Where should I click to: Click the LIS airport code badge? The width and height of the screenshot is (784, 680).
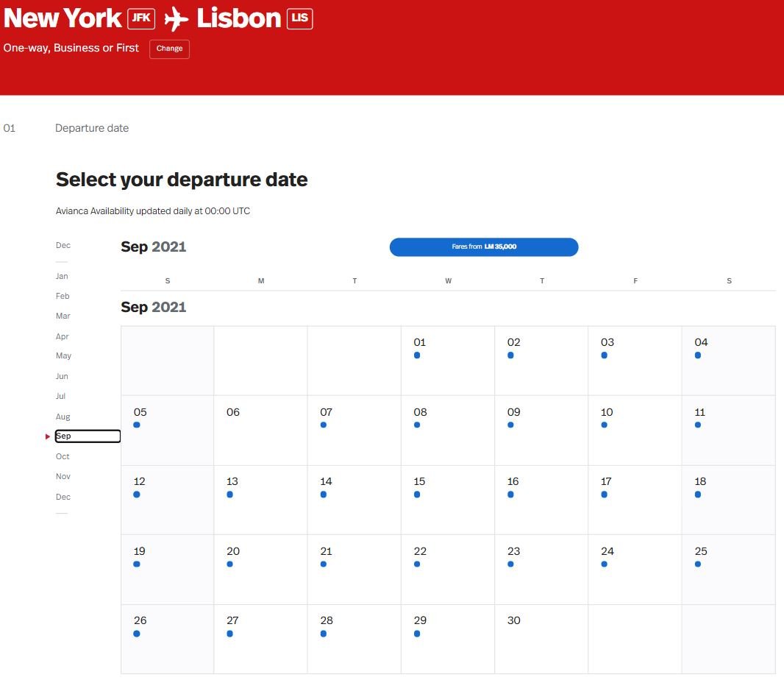299,18
